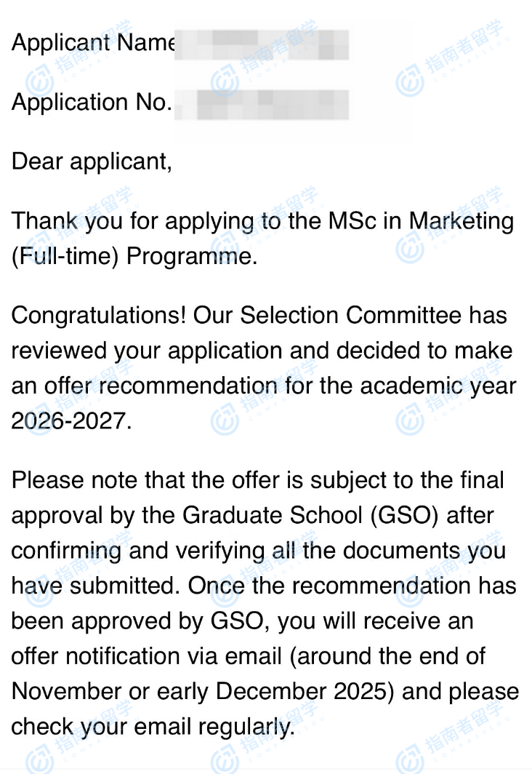Click the academic year "2026-2027" text

pos(71,421)
